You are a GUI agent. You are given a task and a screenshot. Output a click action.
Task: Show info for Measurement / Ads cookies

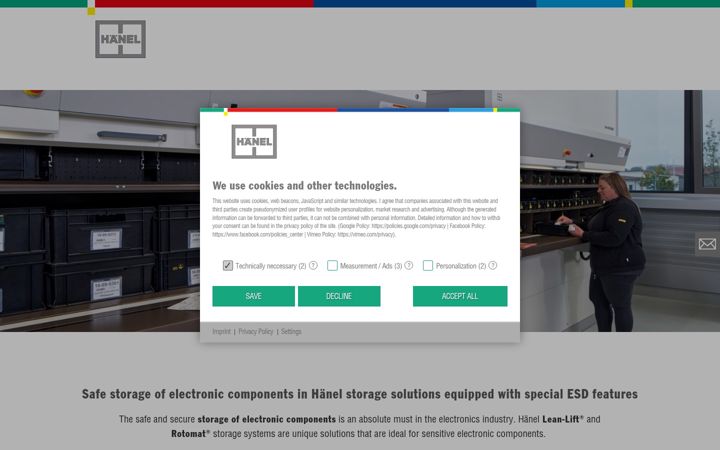coord(409,265)
